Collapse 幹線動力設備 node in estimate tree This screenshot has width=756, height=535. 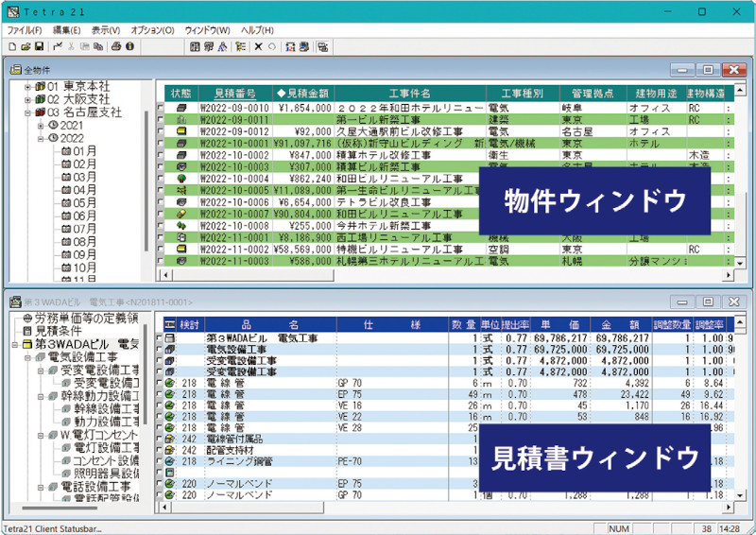coord(41,397)
